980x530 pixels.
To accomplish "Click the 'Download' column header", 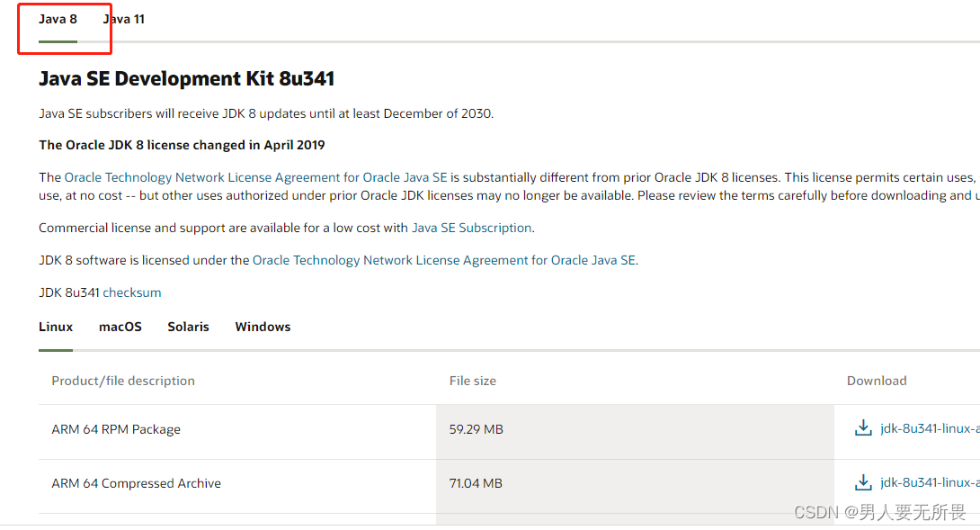I will 877,381.
